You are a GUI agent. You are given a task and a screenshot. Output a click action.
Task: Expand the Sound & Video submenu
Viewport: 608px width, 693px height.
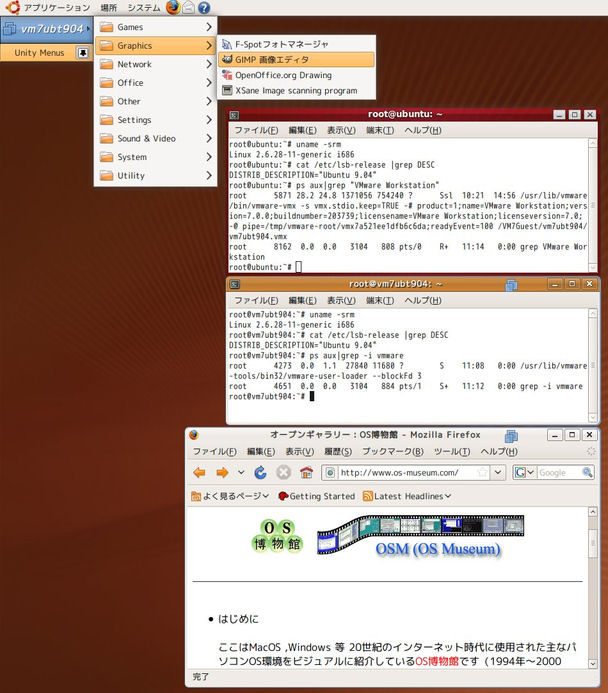click(x=156, y=138)
